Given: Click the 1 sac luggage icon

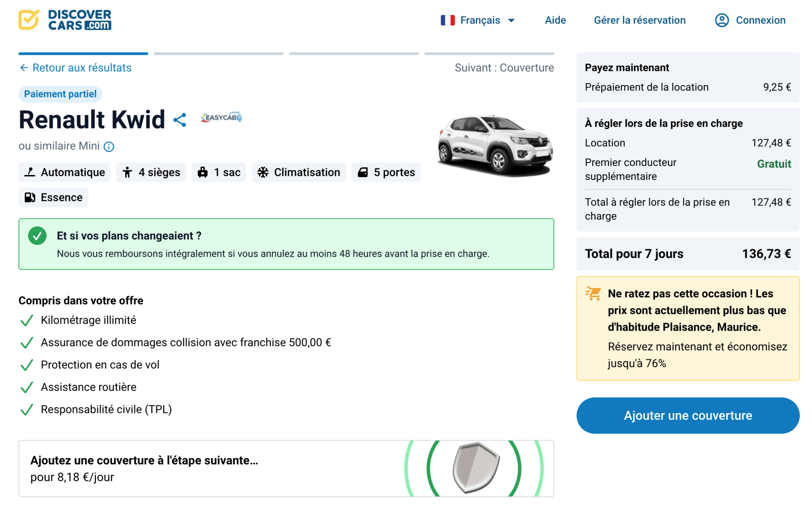Looking at the screenshot, I should click(203, 172).
